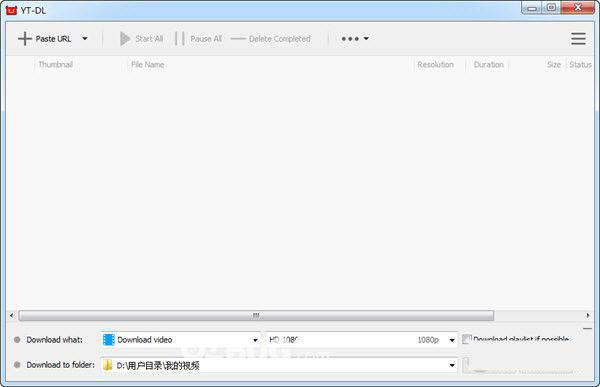Click the Delete Completed dash icon

pos(238,39)
